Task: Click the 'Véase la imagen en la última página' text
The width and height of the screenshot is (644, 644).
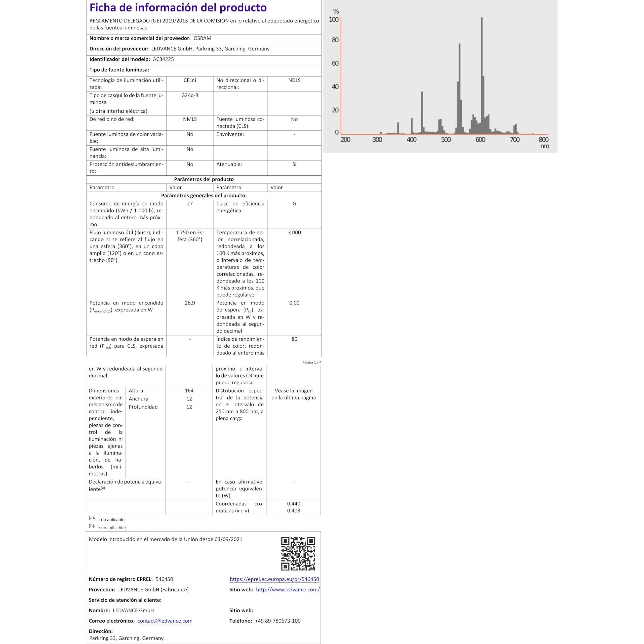Action: [x=293, y=394]
